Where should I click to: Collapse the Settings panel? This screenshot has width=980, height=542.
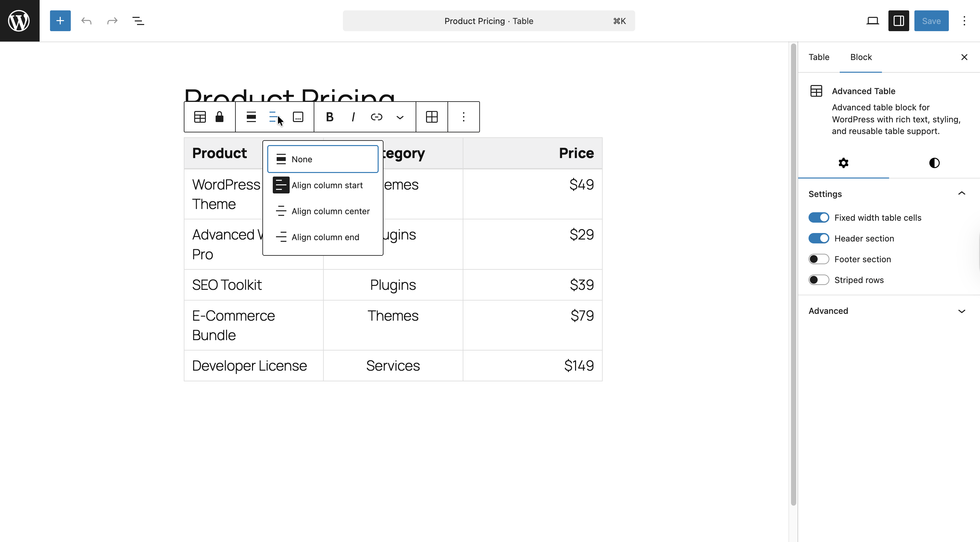coord(889,194)
